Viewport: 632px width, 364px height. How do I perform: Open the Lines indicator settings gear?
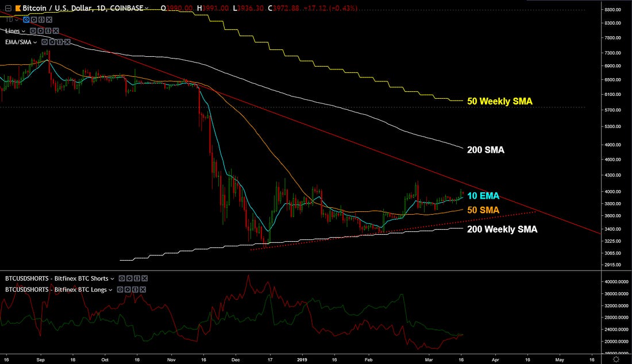coord(40,30)
